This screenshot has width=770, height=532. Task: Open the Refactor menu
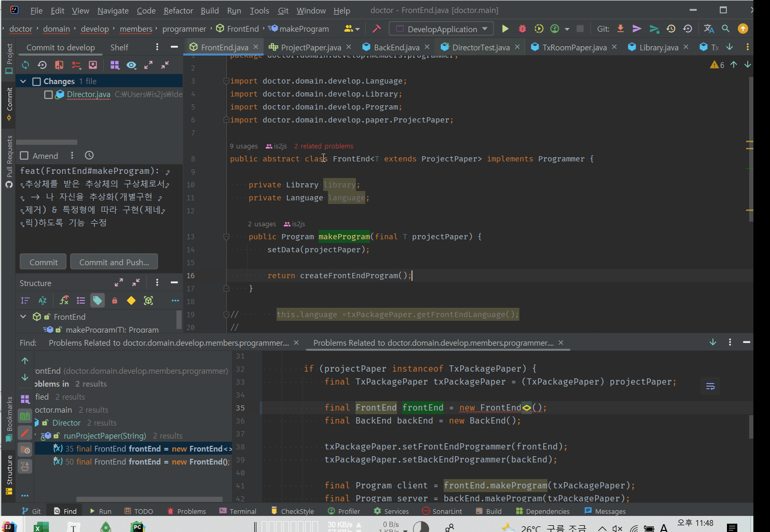tap(178, 10)
